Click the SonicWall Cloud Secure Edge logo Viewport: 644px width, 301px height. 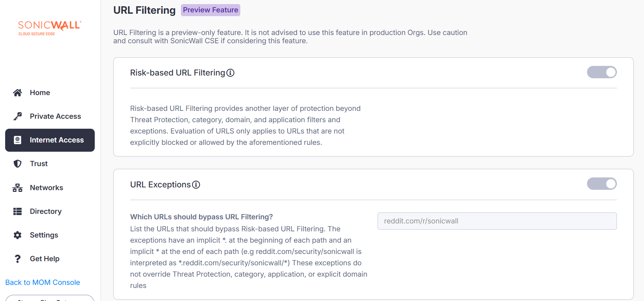coord(49,27)
